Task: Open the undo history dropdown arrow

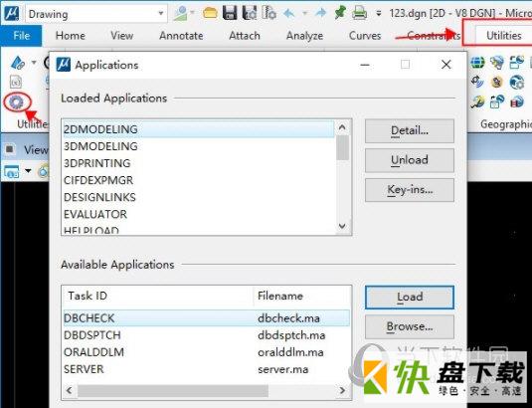Action: [304, 14]
